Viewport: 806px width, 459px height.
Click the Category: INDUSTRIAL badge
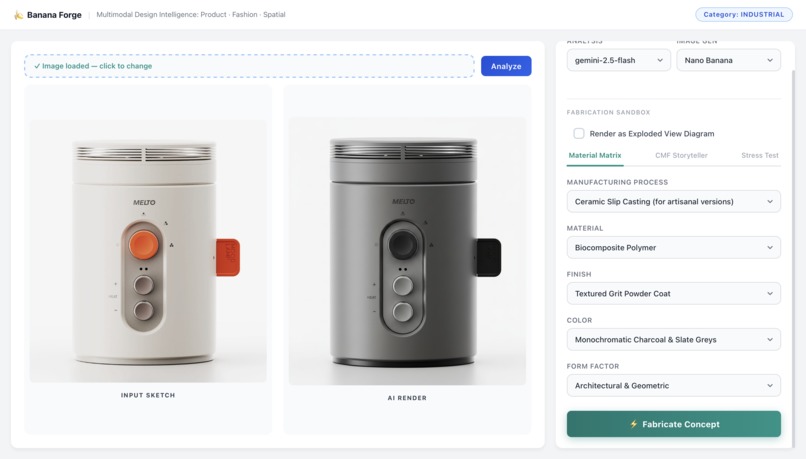[x=743, y=14]
